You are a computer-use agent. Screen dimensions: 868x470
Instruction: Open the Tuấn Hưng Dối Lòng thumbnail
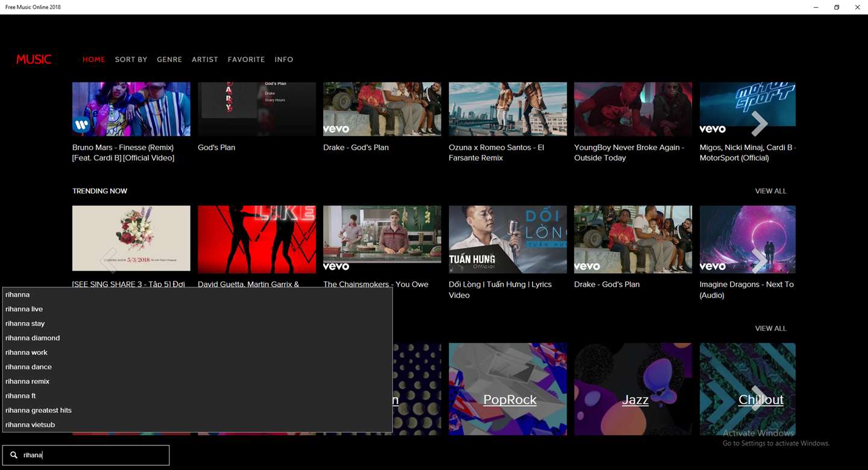(x=508, y=240)
